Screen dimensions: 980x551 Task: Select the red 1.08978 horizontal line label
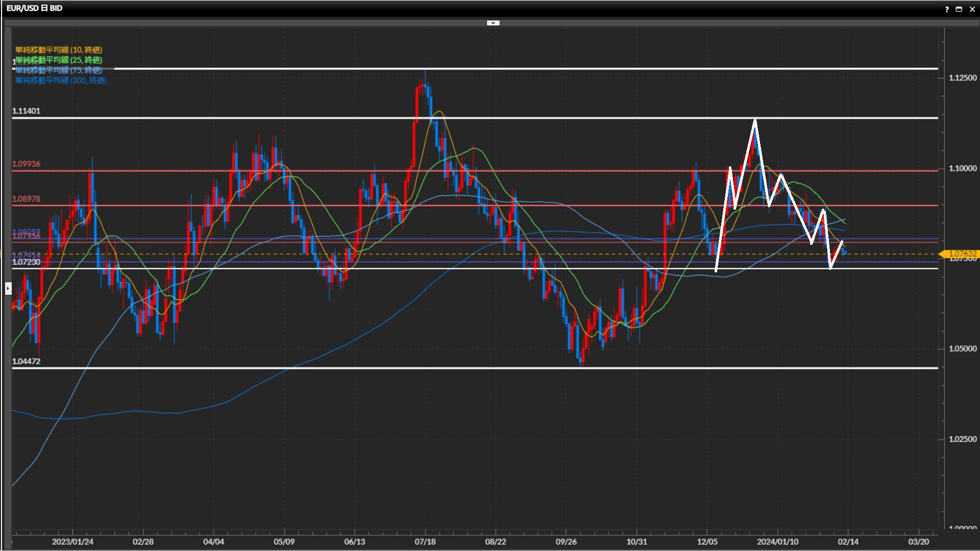[x=26, y=199]
